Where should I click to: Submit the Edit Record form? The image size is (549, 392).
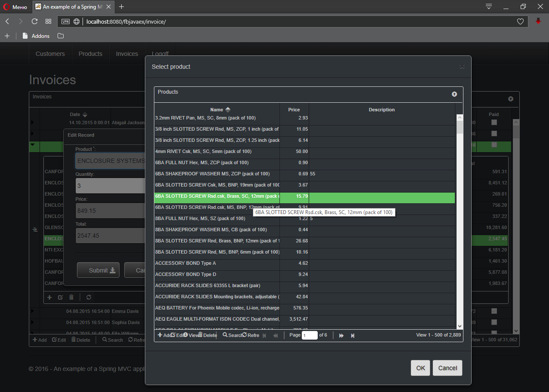(98, 270)
